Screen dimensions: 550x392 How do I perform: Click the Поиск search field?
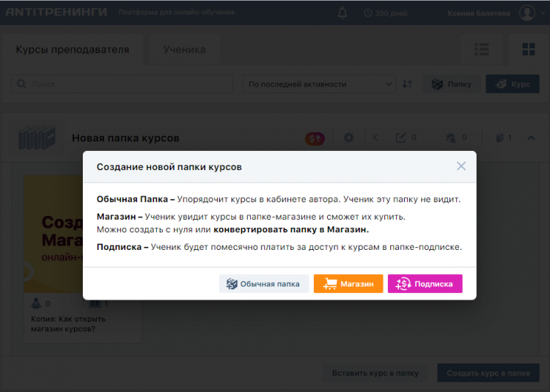tap(122, 84)
